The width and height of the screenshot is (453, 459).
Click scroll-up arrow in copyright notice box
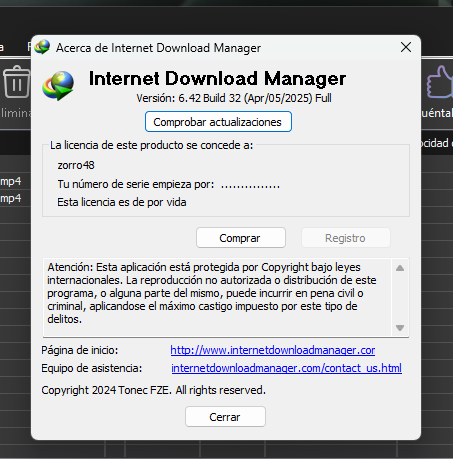pos(400,268)
